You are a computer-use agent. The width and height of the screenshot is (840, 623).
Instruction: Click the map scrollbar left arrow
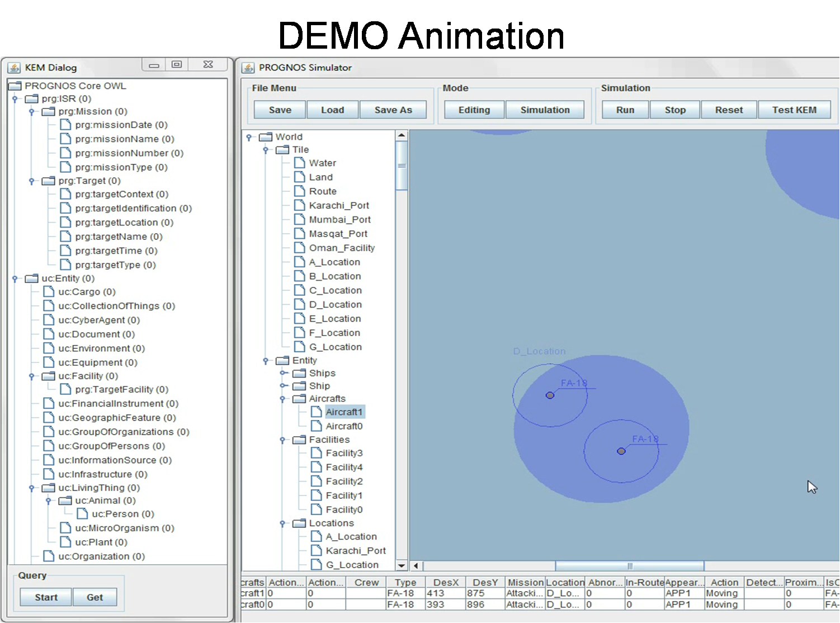[x=416, y=566]
